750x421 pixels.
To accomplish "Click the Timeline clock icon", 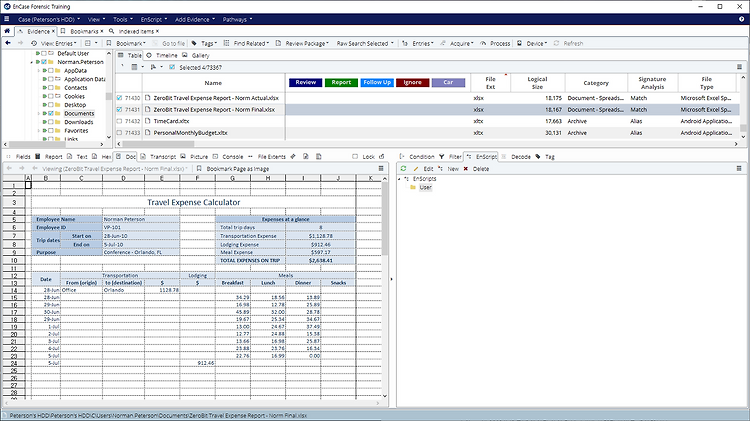I will 149,55.
